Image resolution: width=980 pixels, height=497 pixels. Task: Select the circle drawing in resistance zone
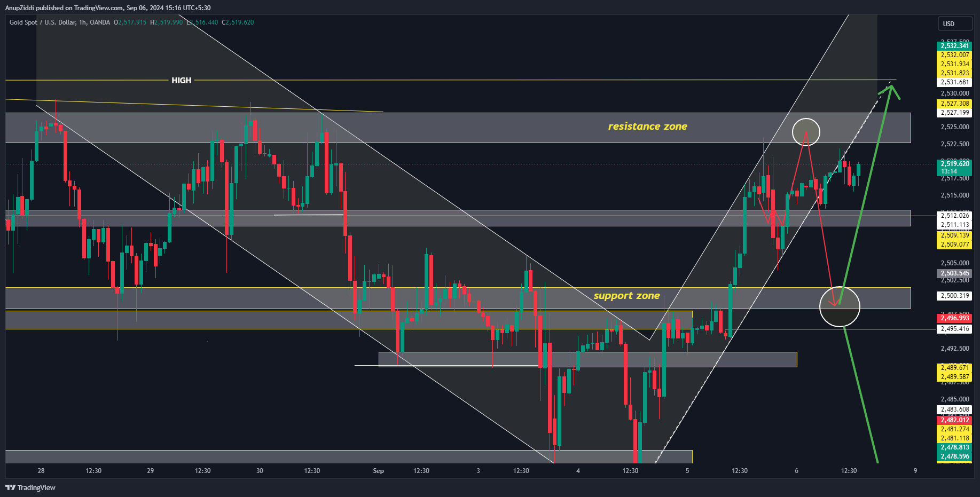pos(806,132)
